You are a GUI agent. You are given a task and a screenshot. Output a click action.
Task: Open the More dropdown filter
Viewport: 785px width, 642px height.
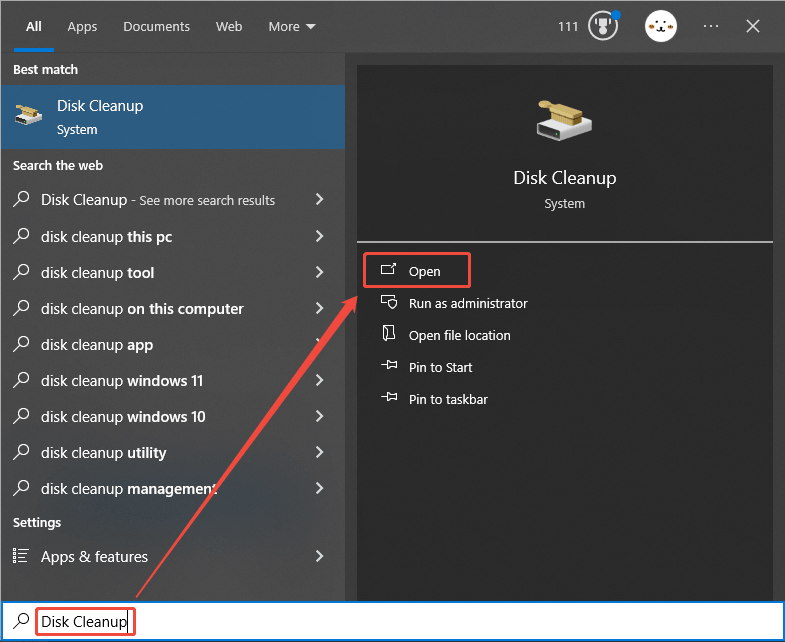pos(292,27)
